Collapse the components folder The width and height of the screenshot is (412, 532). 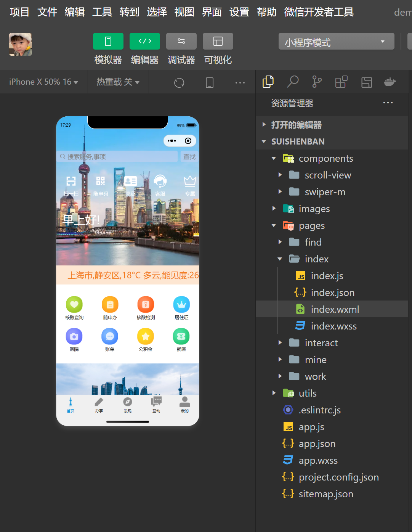[x=332, y=158]
